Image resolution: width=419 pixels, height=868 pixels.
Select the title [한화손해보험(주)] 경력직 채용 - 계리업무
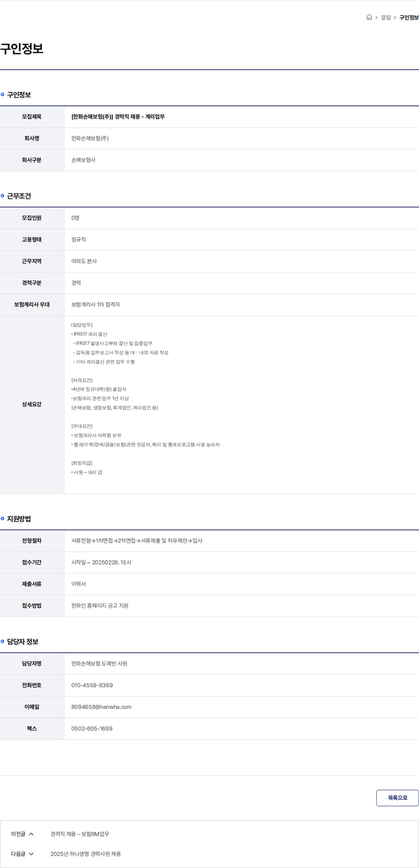[x=118, y=116]
